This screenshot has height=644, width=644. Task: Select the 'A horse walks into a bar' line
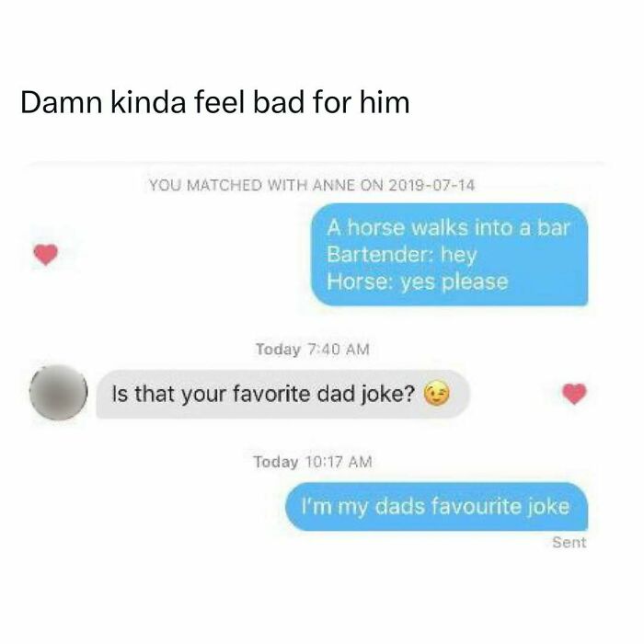click(x=448, y=228)
